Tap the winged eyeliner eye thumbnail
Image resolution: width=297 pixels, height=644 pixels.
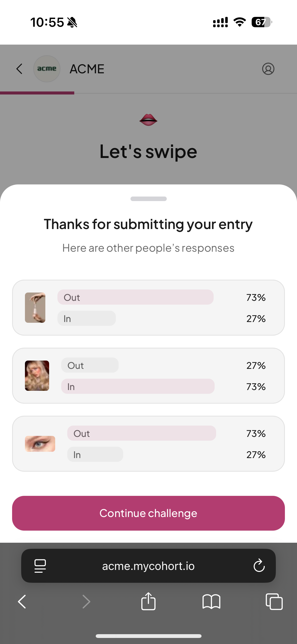pos(40,443)
